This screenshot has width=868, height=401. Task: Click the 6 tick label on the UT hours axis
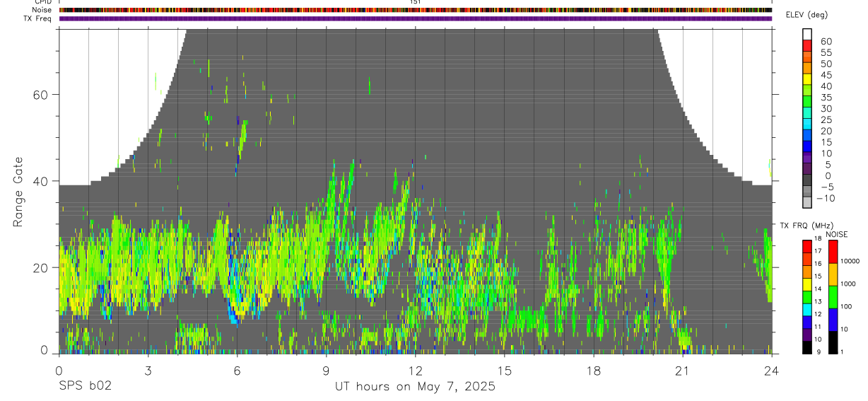click(x=237, y=371)
